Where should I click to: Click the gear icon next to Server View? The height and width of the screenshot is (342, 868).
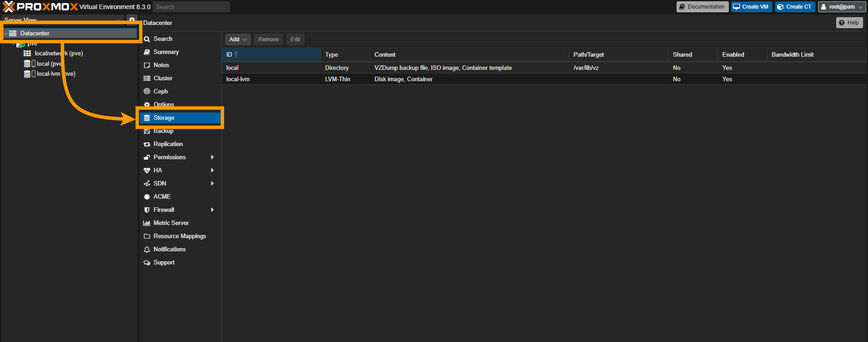click(x=132, y=20)
